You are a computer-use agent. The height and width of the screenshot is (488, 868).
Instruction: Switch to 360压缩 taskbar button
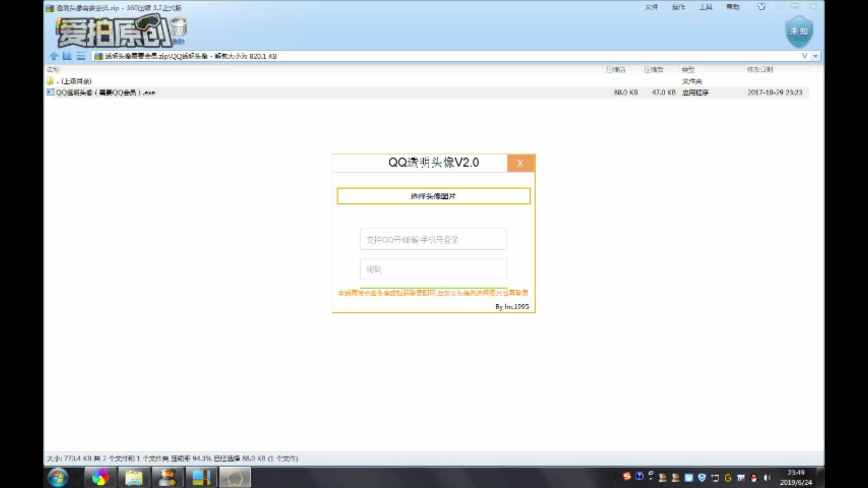(x=201, y=478)
